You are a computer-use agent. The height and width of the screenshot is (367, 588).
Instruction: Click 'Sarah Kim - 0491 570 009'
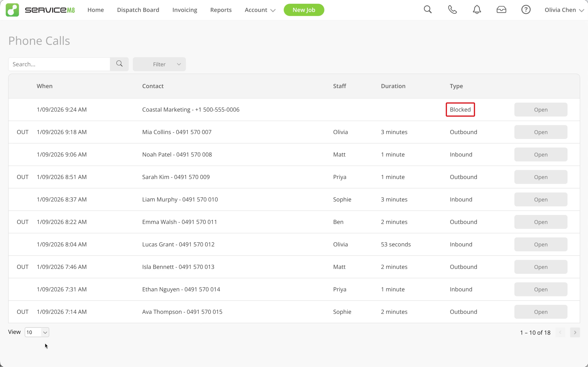[176, 177]
